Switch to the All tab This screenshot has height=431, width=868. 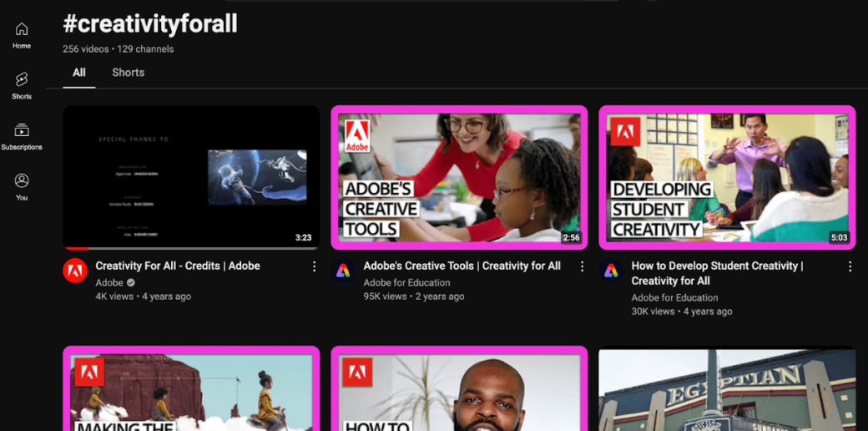(79, 73)
